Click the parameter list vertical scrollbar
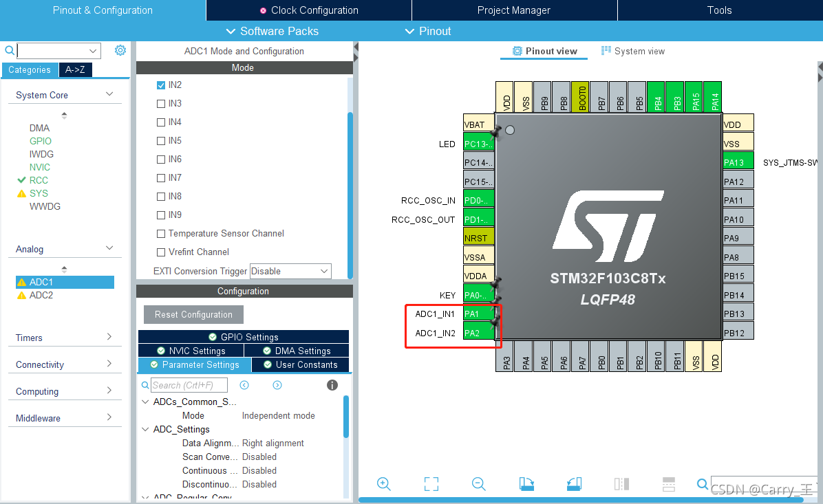823x504 pixels. [346, 417]
